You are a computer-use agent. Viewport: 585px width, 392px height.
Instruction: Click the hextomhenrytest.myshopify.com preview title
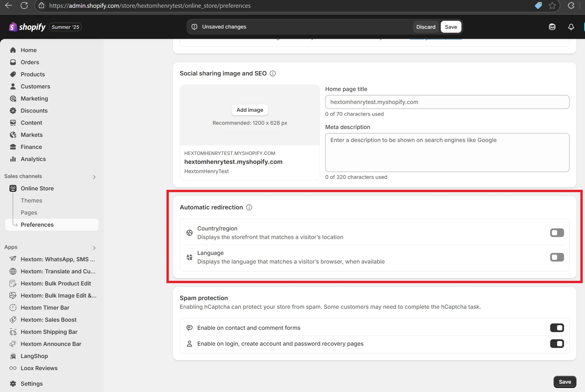click(x=233, y=162)
